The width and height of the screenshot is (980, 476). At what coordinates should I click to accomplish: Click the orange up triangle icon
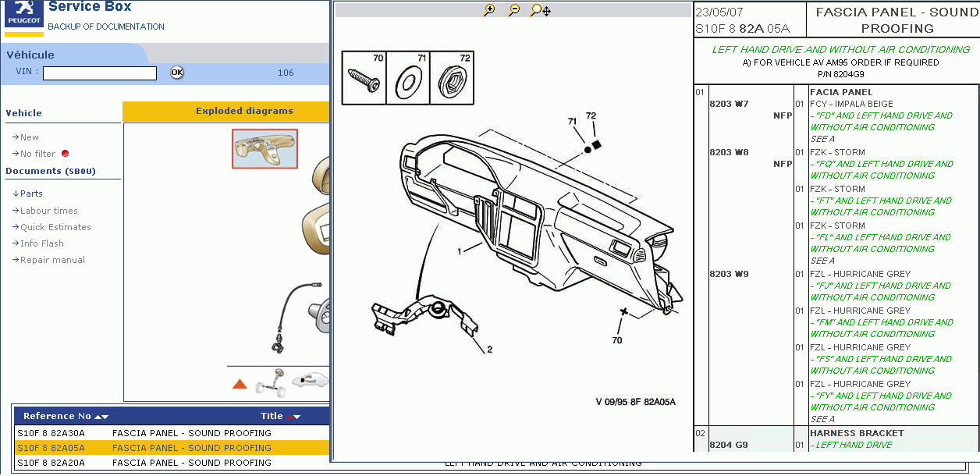pos(240,384)
